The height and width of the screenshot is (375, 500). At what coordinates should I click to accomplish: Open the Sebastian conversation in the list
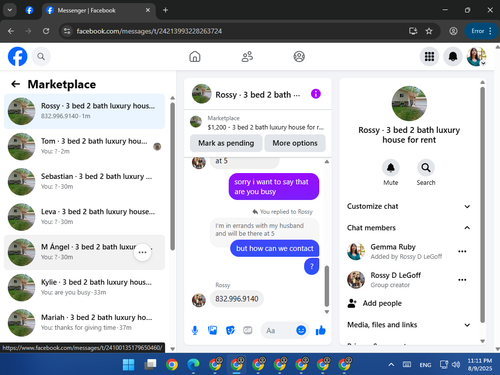coord(84,182)
